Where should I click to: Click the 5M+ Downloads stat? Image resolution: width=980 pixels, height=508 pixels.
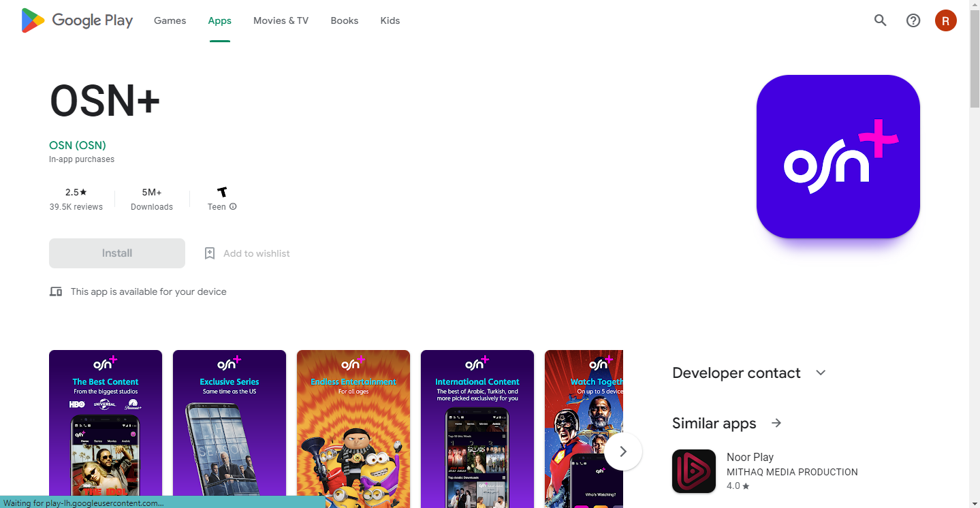pyautogui.click(x=152, y=199)
